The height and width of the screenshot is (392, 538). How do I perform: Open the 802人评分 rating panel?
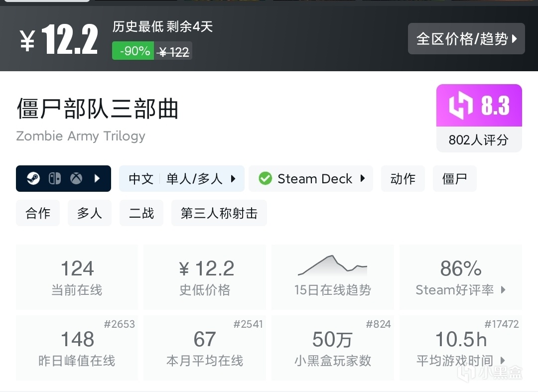(479, 140)
